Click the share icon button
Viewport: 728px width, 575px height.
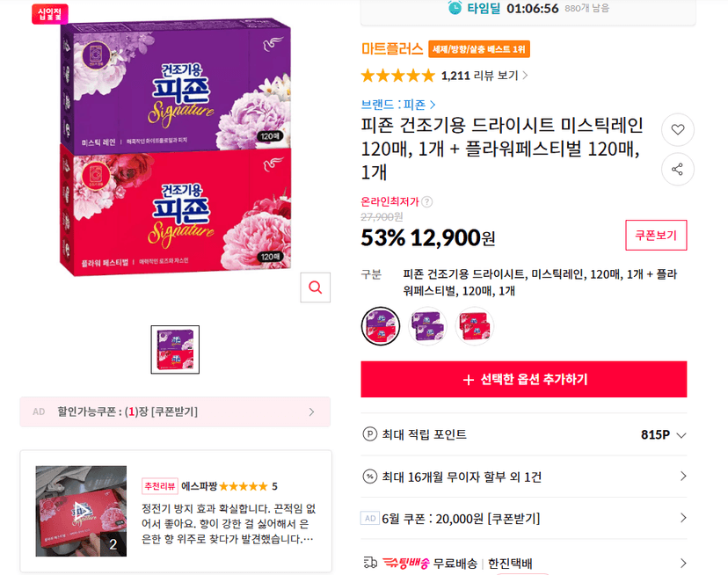677,169
